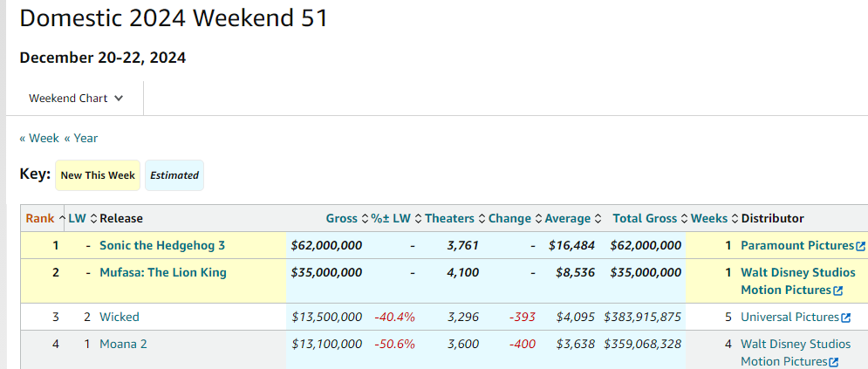Go to previous Week link
This screenshot has height=369, width=868.
(x=39, y=139)
